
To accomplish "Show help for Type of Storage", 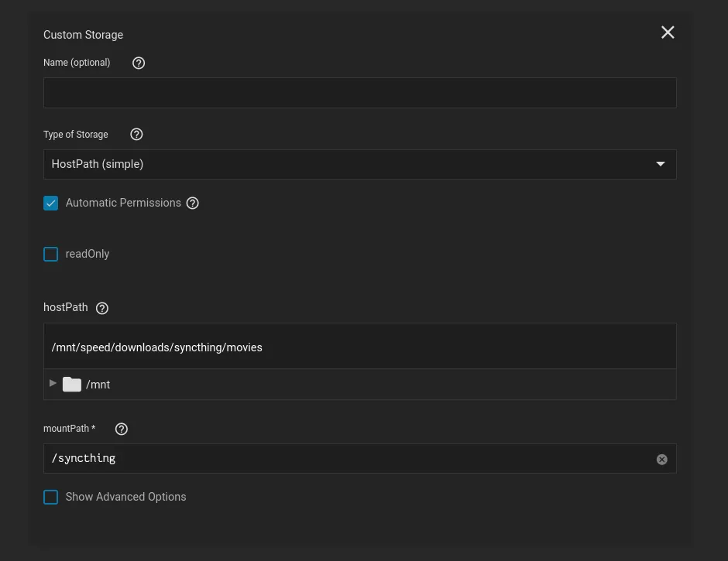I will (x=137, y=135).
